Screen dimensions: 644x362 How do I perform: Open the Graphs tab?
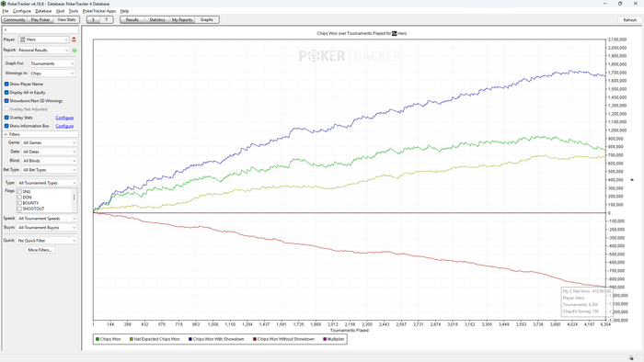pos(207,19)
